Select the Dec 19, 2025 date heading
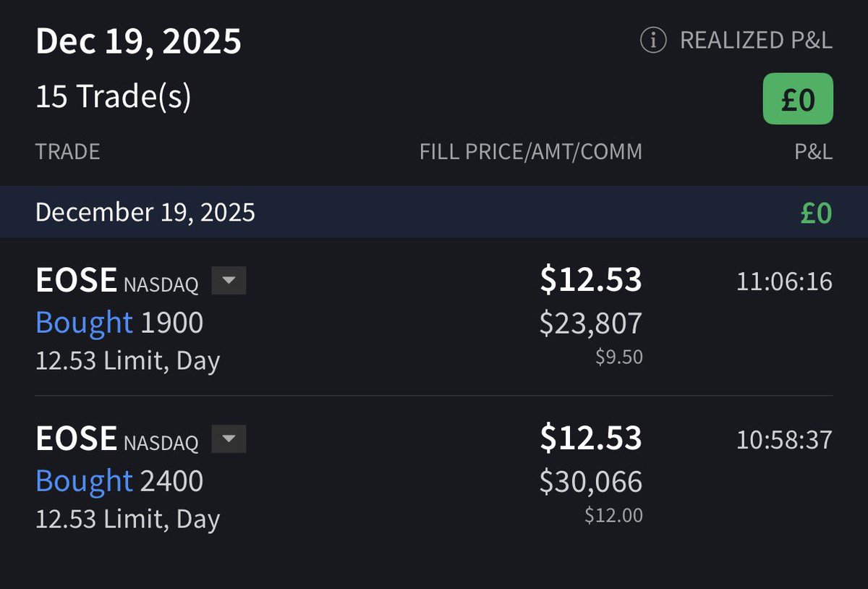This screenshot has height=589, width=868. click(138, 41)
